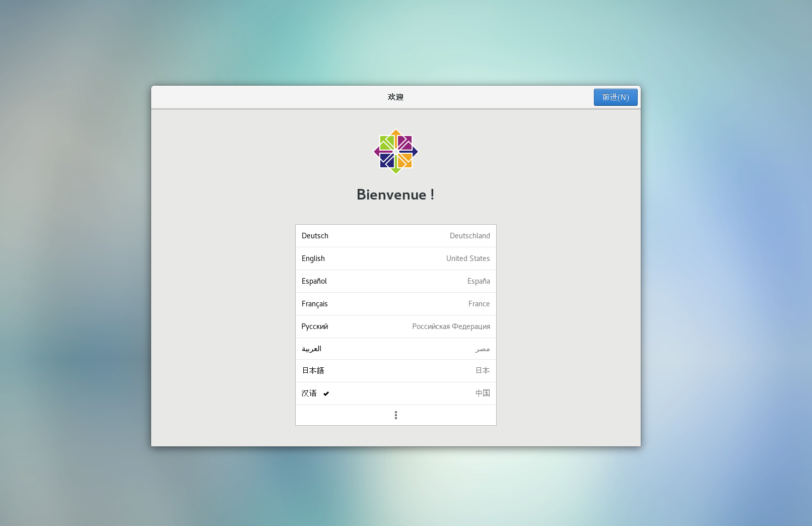Click the 汉语 language name
The image size is (812, 526).
pyautogui.click(x=309, y=393)
